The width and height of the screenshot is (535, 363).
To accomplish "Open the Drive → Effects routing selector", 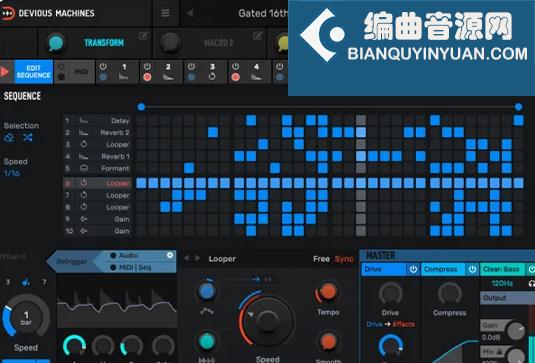I will 390,324.
